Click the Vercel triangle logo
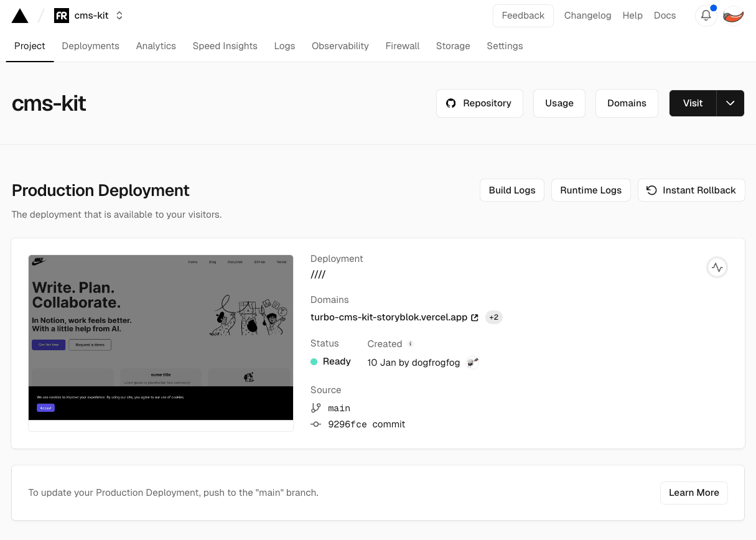 coord(20,16)
